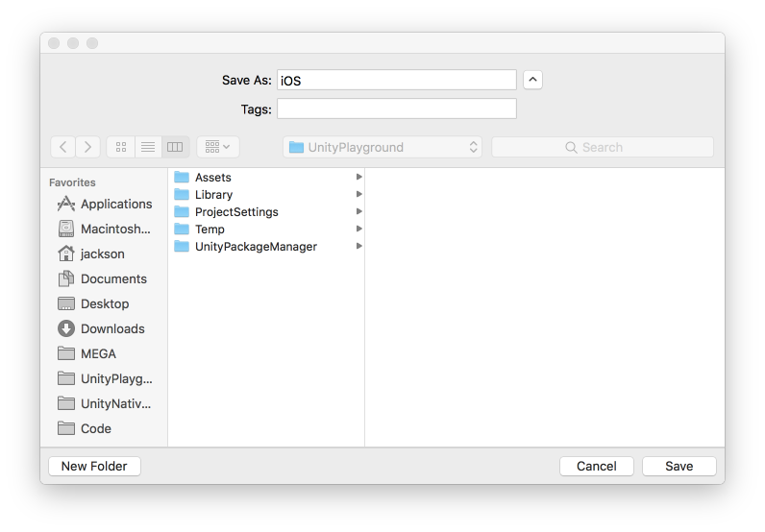Image resolution: width=765 pixels, height=532 pixels.
Task: Open Desktop in the sidebar
Action: pos(93,303)
